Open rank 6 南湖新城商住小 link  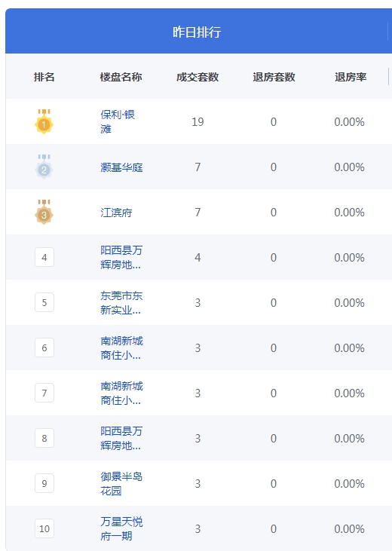121,348
